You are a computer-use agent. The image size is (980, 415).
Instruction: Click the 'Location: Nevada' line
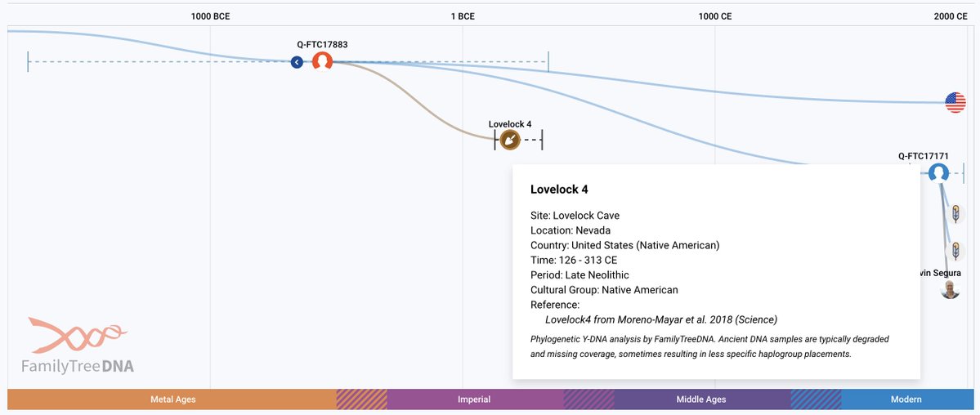571,230
